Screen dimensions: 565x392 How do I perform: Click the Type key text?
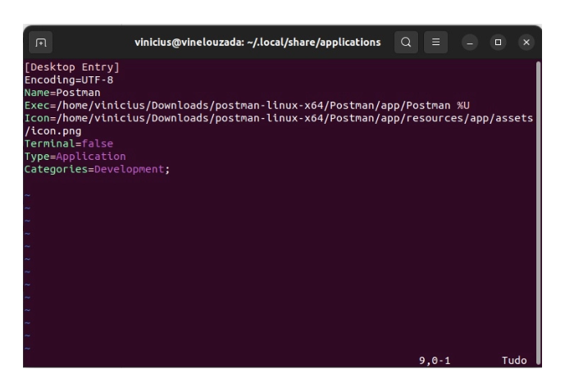pos(37,157)
